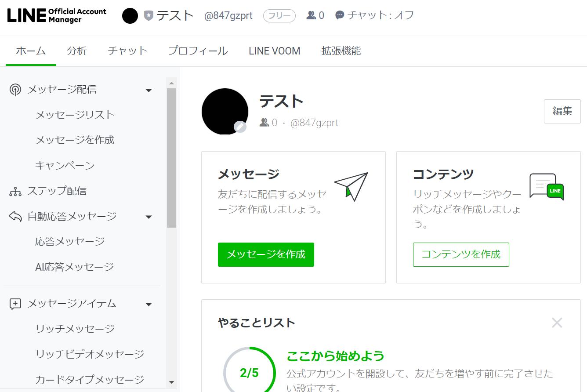Click the メッセージ配信 menu label
Screen dimensions: 587x392
pos(62,90)
